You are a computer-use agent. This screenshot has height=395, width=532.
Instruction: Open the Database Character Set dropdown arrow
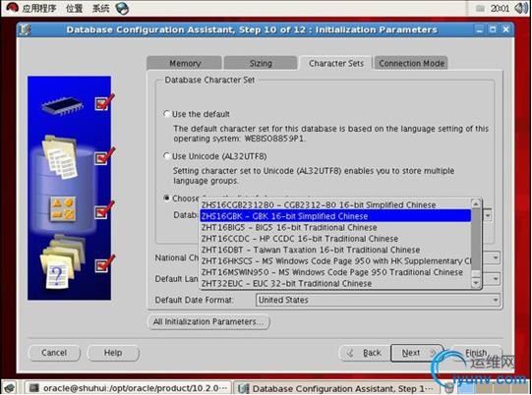point(488,215)
